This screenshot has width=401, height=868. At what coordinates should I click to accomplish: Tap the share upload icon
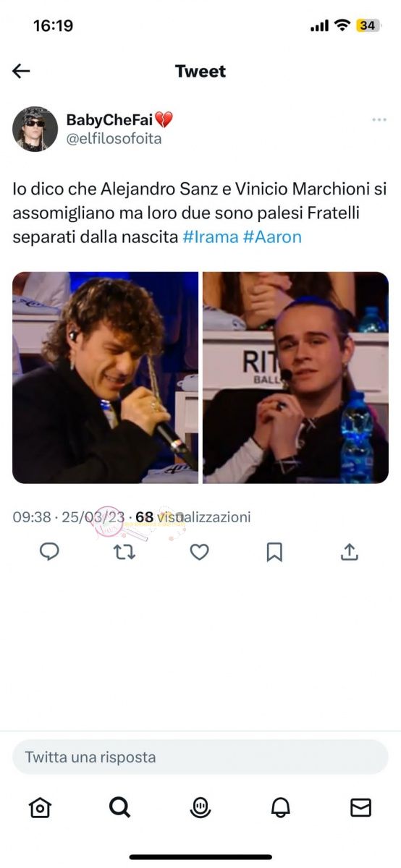[350, 552]
